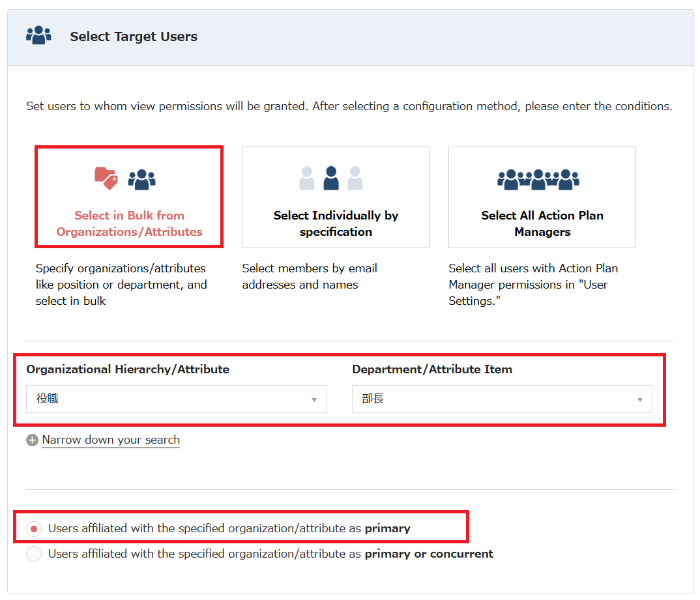The image size is (700, 600).
Task: Click the plus icon beside Narrow down search
Action: tap(32, 440)
